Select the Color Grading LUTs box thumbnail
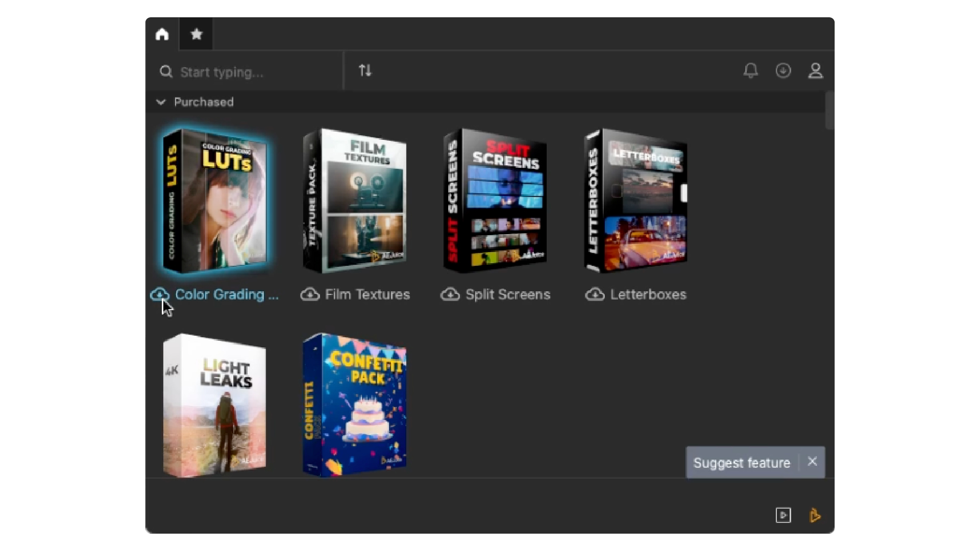This screenshot has width=980, height=551. pyautogui.click(x=214, y=201)
